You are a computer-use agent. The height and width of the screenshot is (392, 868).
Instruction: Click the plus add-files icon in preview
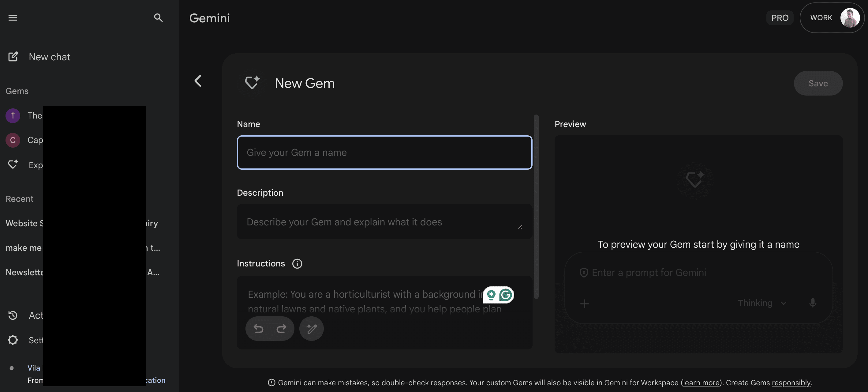(584, 304)
